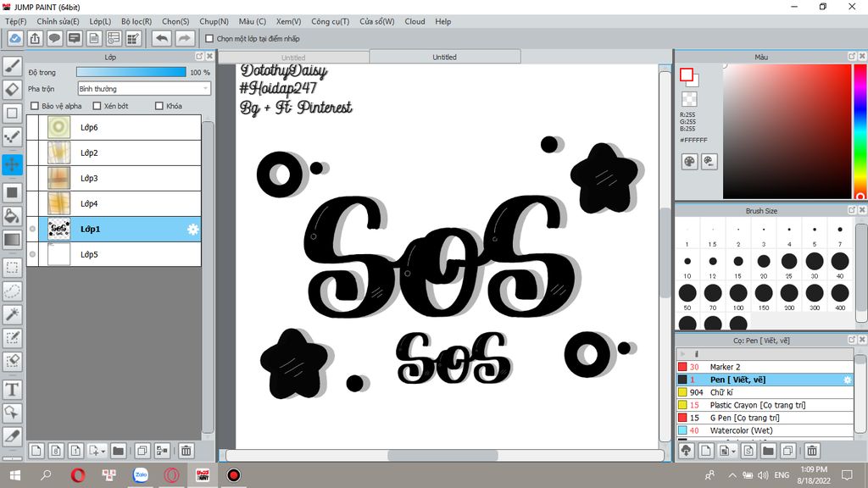Viewport: 868px width, 488px height.
Task: Add a new 1-bit layer
Action: tap(75, 451)
